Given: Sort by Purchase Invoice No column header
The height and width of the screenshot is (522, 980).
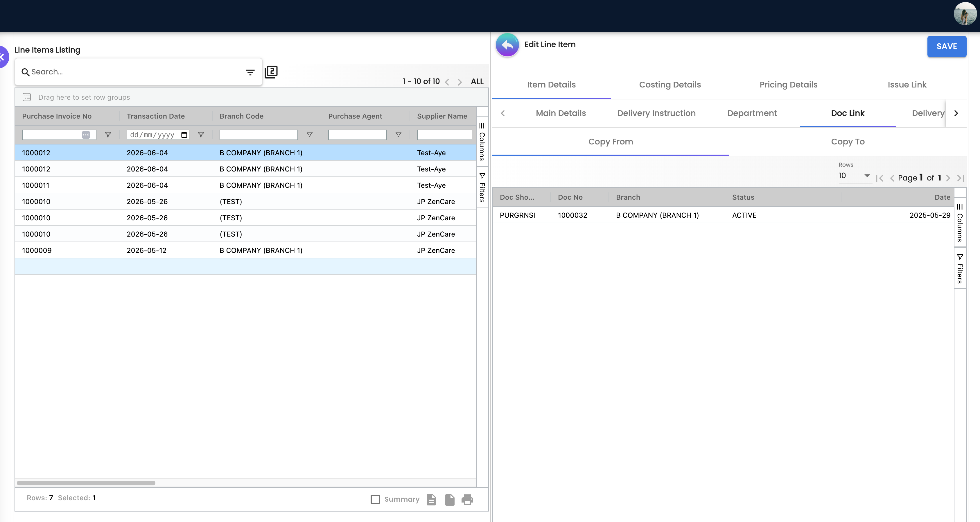Looking at the screenshot, I should coord(57,116).
